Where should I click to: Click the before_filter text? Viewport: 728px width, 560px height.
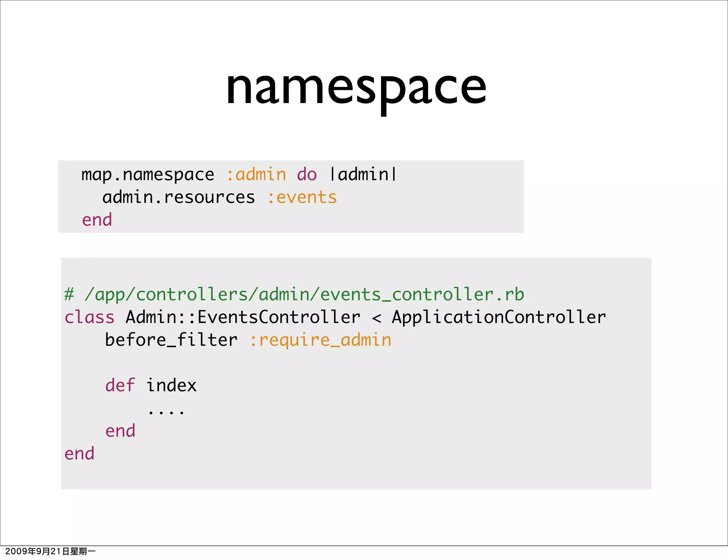tap(171, 340)
